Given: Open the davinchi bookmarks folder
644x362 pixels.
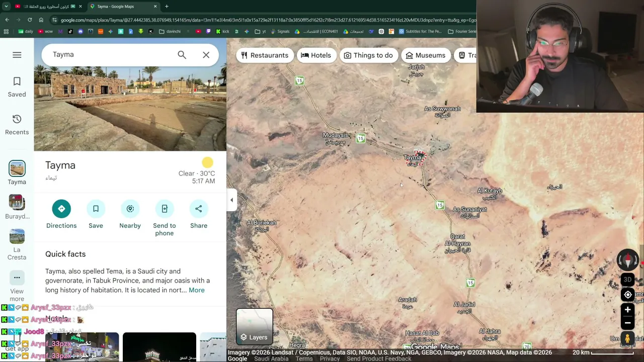Looking at the screenshot, I should point(170,32).
